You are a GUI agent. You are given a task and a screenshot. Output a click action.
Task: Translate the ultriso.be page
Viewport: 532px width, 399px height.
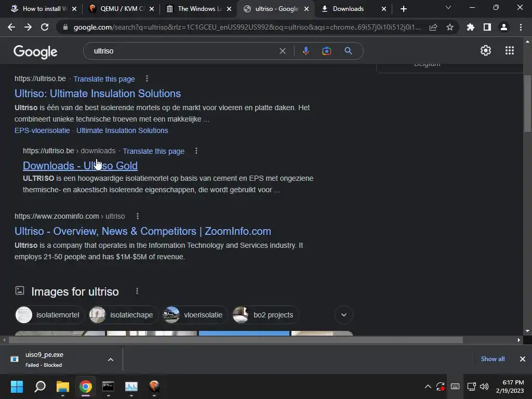104,79
